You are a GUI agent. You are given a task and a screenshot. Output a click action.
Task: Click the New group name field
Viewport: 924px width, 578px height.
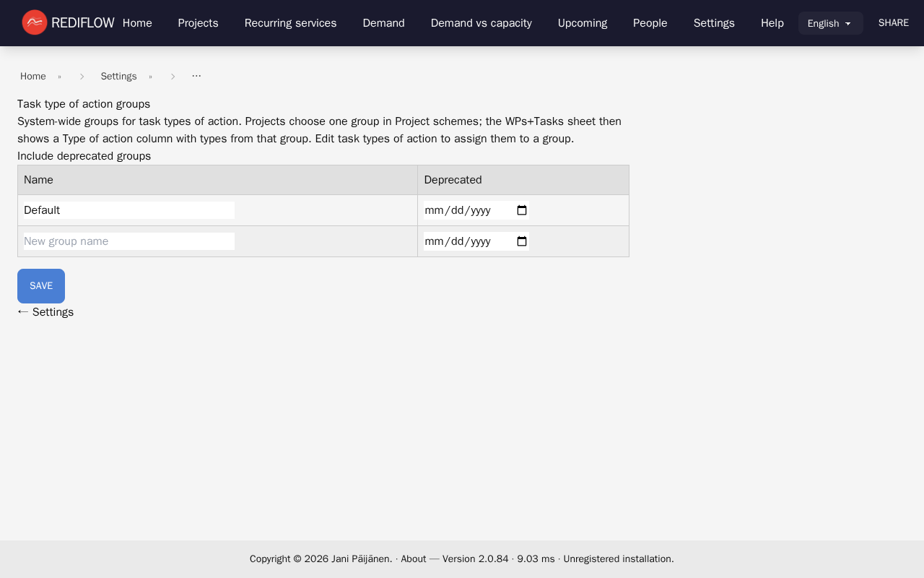[x=129, y=241]
